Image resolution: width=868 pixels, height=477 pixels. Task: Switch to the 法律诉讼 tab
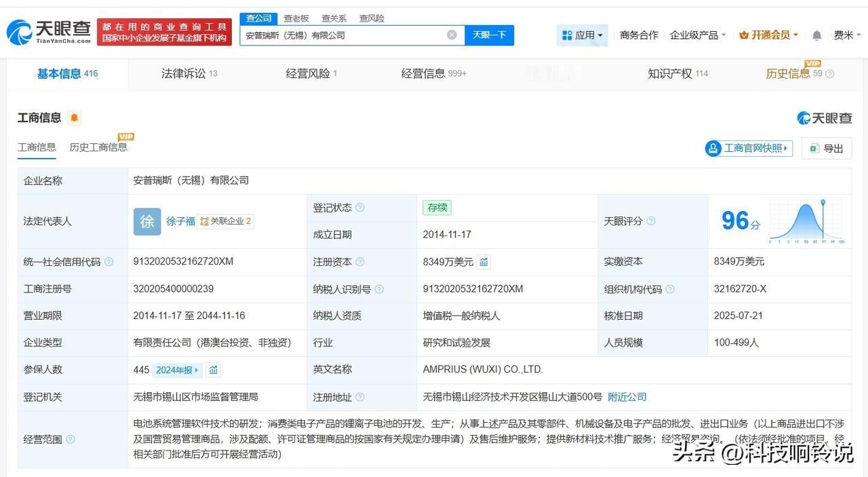(189, 73)
